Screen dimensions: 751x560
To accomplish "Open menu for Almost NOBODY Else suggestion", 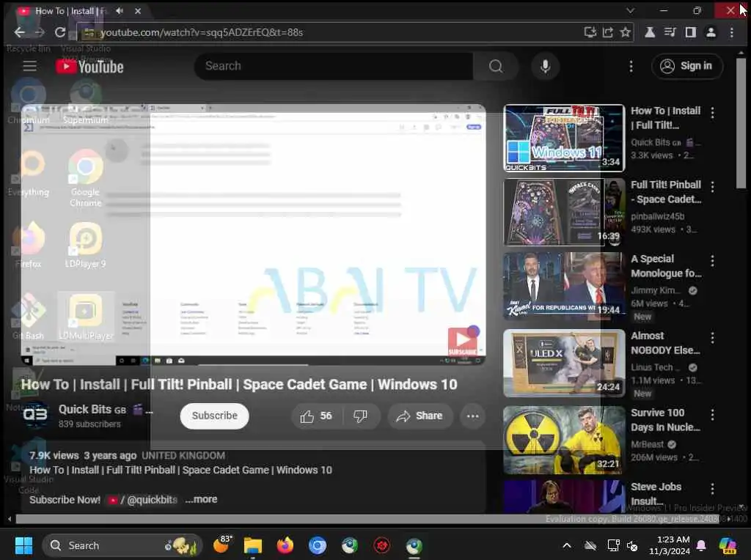I will point(713,338).
